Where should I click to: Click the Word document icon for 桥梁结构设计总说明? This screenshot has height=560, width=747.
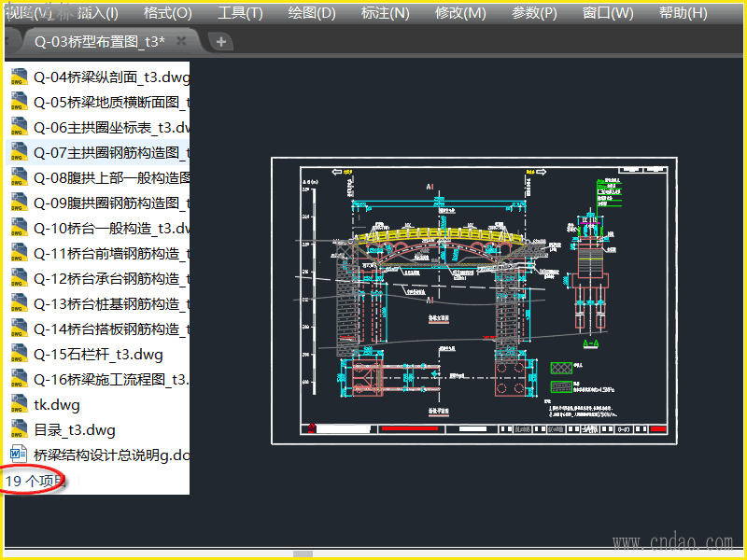pyautogui.click(x=18, y=455)
